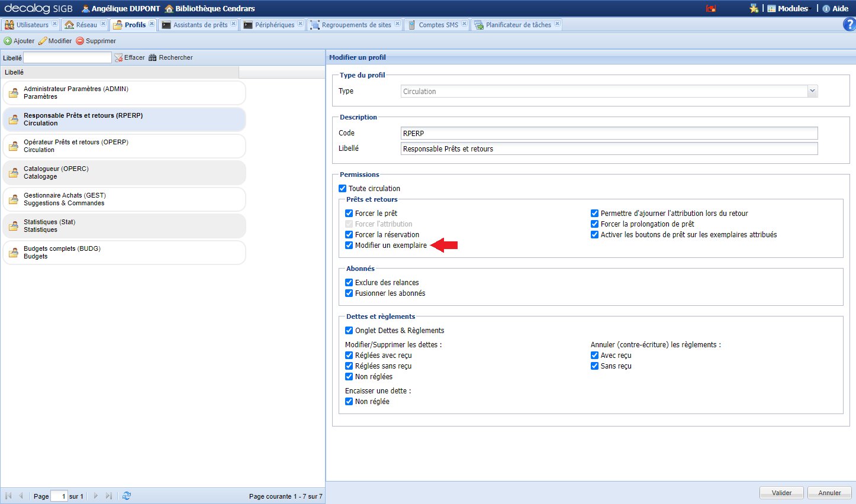Click the Valider button
856x504 pixels.
pyautogui.click(x=781, y=493)
